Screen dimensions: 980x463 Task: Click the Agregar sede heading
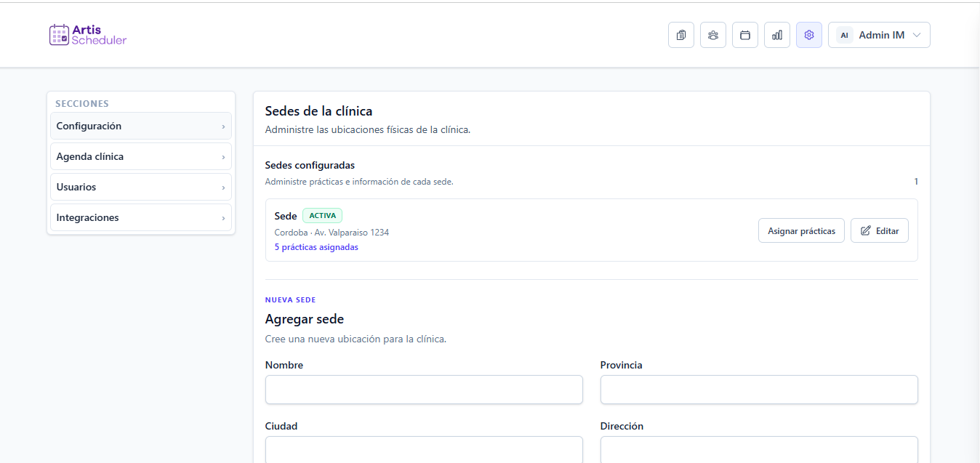(305, 319)
